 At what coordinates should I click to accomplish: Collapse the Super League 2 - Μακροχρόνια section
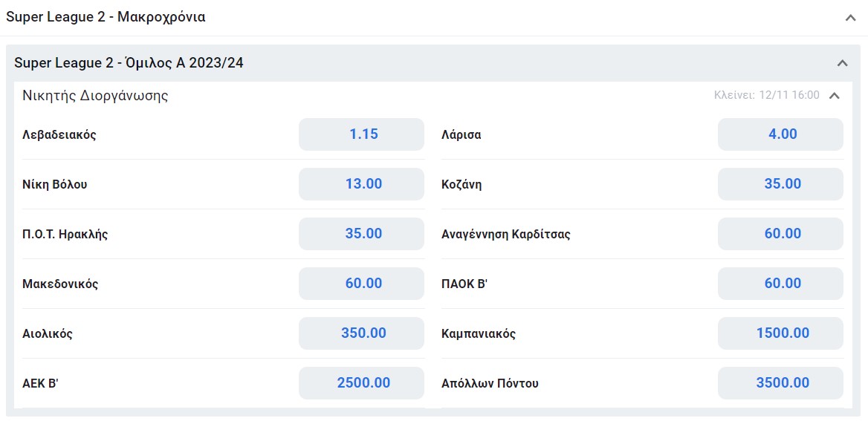click(x=850, y=18)
